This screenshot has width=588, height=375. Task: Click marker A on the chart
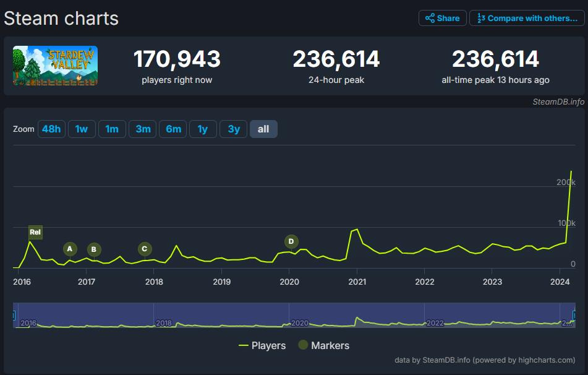pyautogui.click(x=70, y=249)
